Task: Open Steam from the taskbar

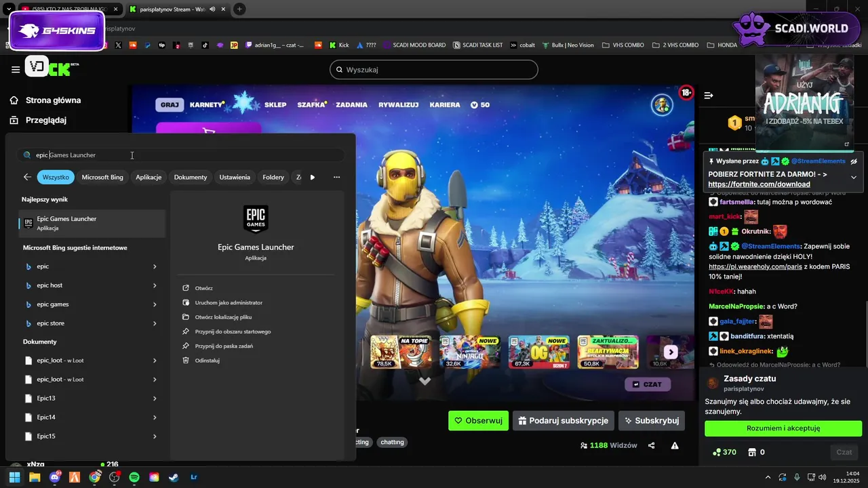Action: [174, 477]
